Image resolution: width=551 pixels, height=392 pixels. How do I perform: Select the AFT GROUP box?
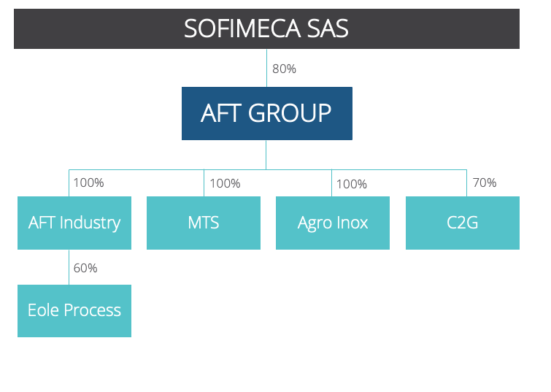(x=266, y=113)
